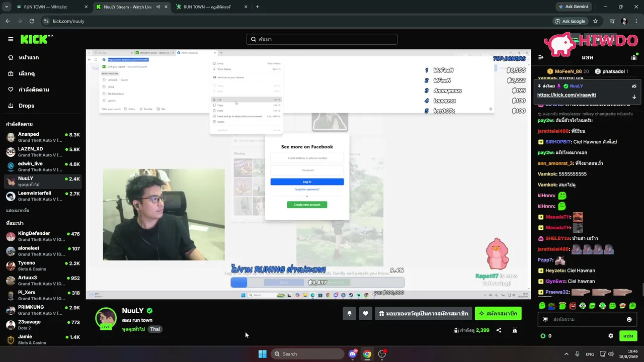Go back to previous page

(8, 21)
